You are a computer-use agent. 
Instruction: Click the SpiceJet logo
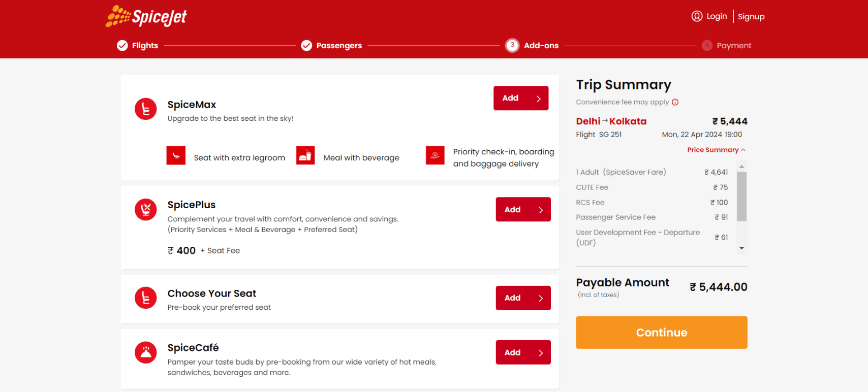[x=146, y=16]
